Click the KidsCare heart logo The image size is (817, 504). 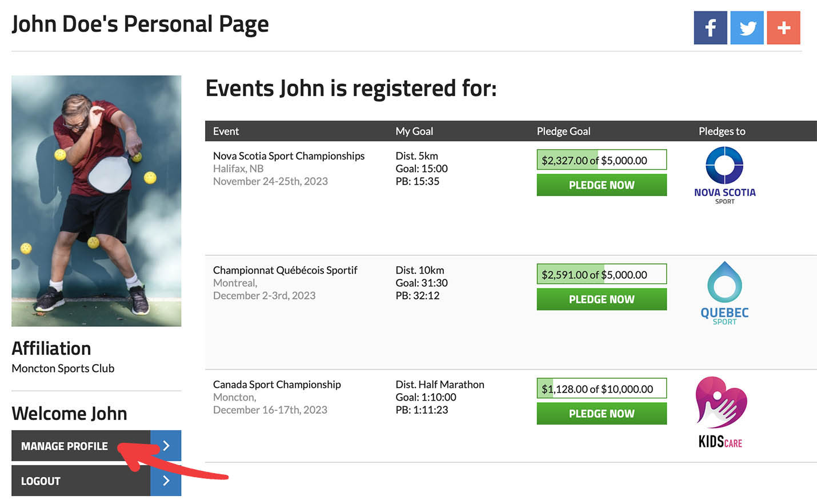coord(721,411)
